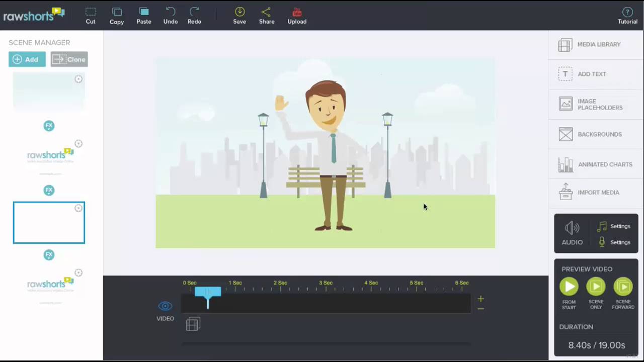The height and width of the screenshot is (362, 644).
Task: Toggle video layer visibility with the eye icon
Action: [x=165, y=306]
